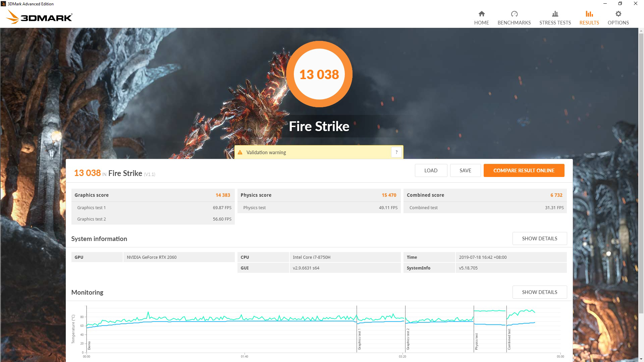Viewport: 644px width, 362px height.
Task: Open Options via the gear icon
Action: [x=618, y=14]
